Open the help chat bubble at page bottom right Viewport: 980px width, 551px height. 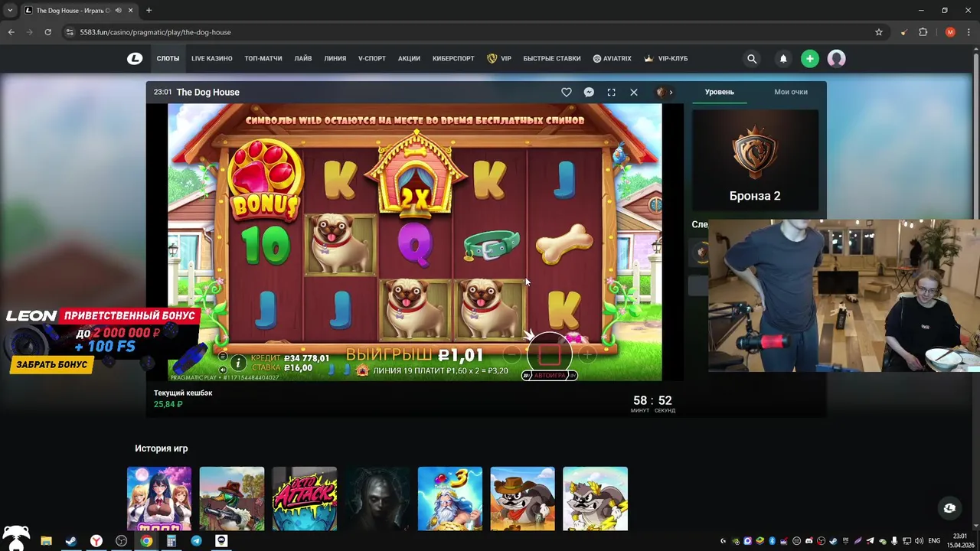pos(949,508)
